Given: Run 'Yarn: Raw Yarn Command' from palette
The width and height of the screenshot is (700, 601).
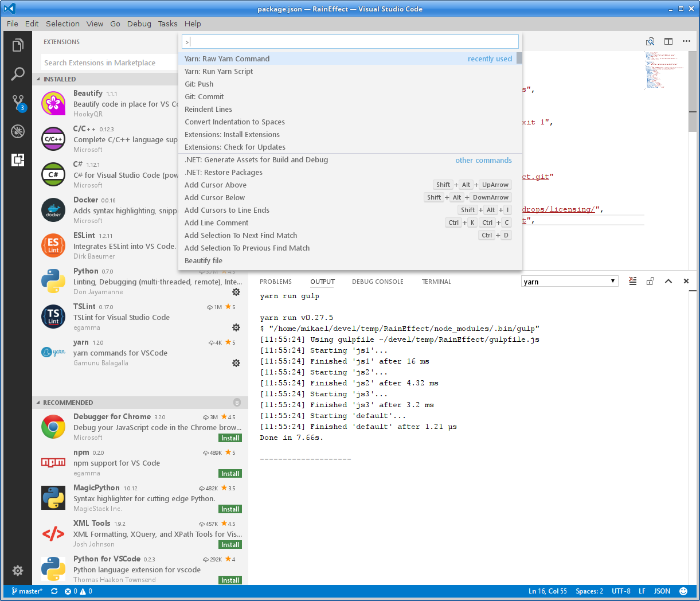Looking at the screenshot, I should [x=347, y=58].
